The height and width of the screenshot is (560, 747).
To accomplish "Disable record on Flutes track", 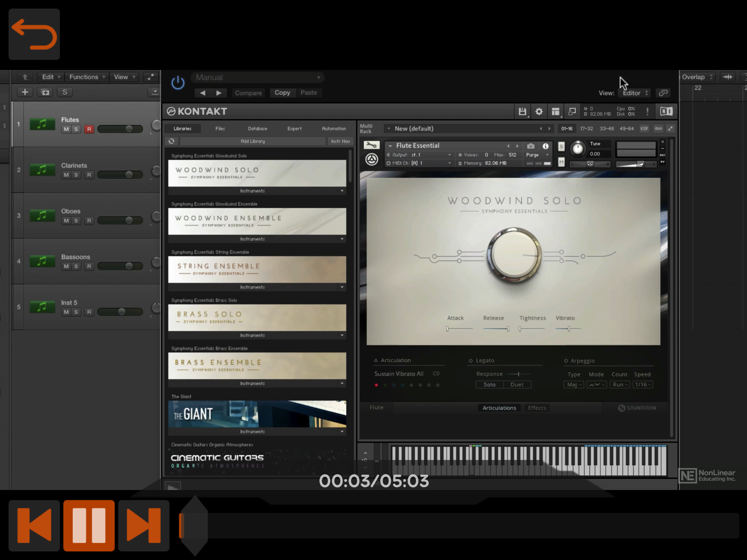I will coord(89,129).
